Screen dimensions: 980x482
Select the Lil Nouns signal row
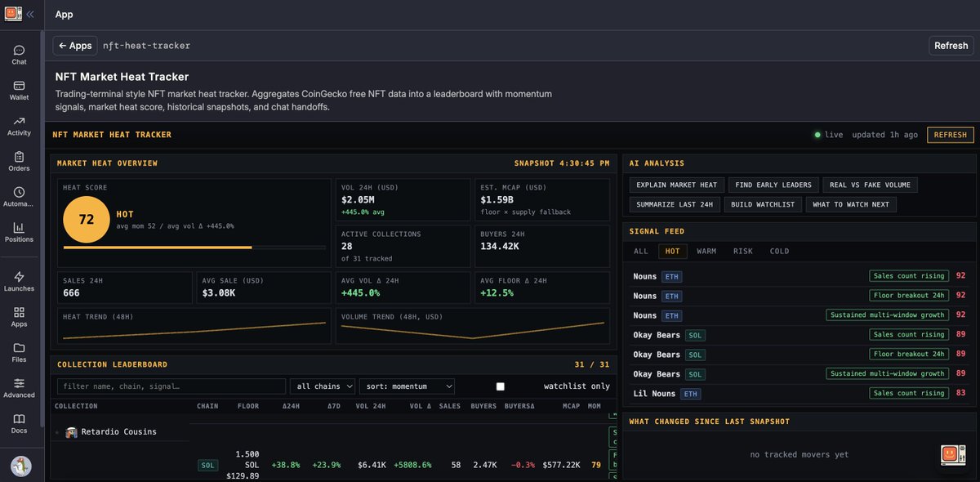(x=800, y=393)
